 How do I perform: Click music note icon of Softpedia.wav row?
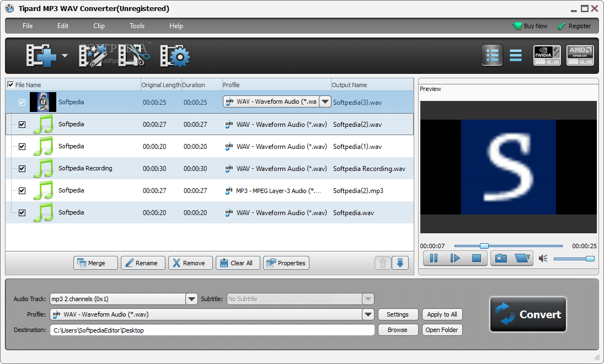43,212
